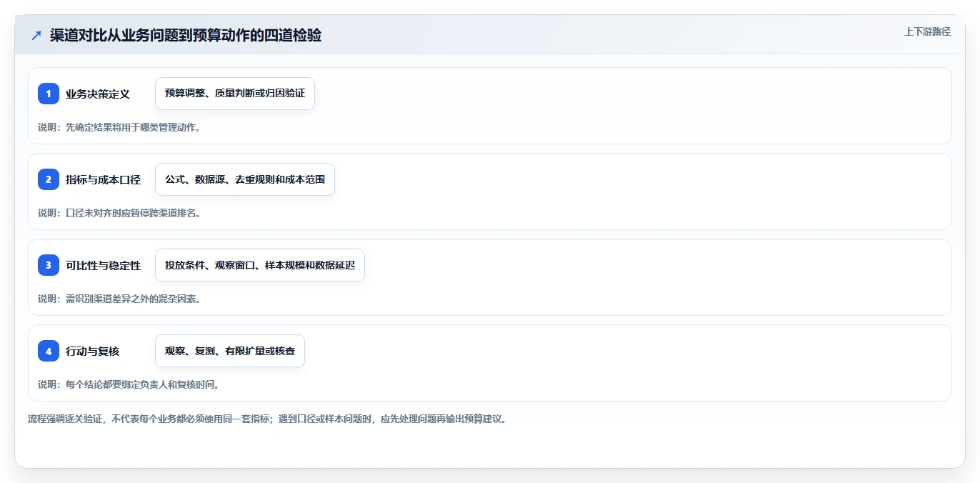Viewport: 980px width, 483px height.
Task: Click the 公式、数据源、去重规则和成本范围 chip
Action: point(245,179)
